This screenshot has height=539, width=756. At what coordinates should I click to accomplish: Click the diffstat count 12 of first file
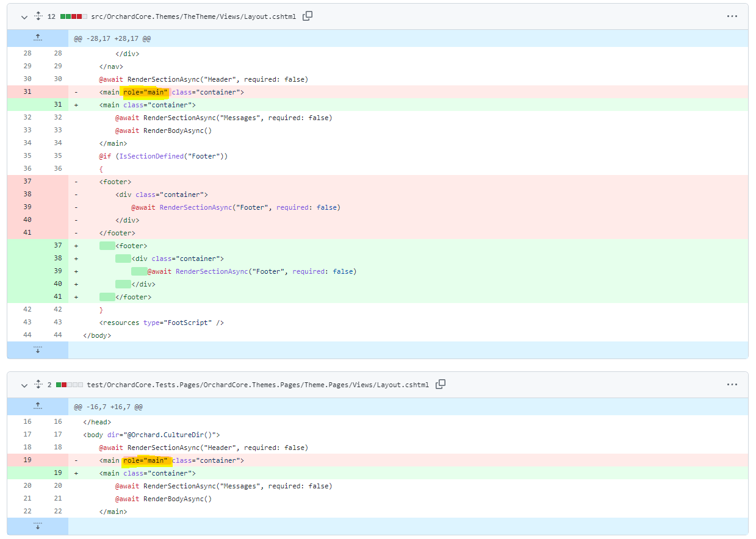tap(52, 16)
